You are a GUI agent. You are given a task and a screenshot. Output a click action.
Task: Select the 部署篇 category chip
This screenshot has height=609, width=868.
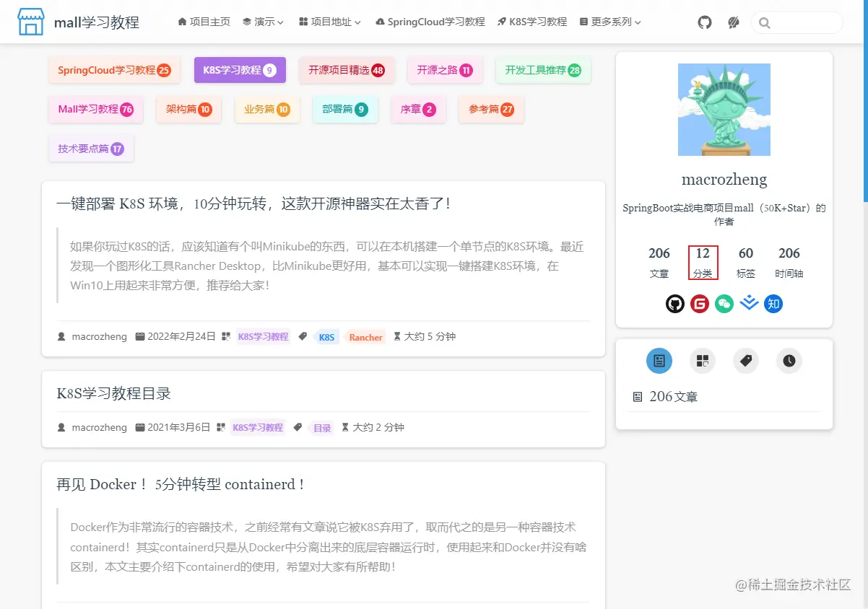(345, 109)
